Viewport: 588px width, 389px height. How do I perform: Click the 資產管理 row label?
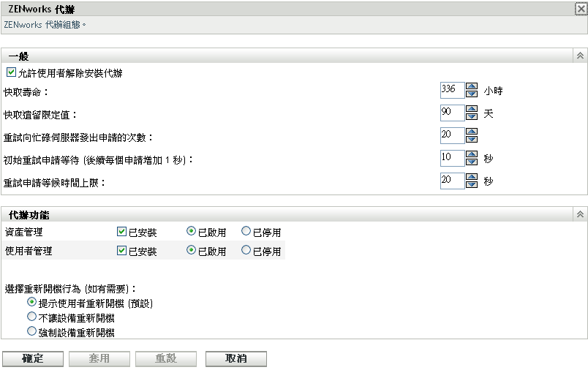[24, 233]
